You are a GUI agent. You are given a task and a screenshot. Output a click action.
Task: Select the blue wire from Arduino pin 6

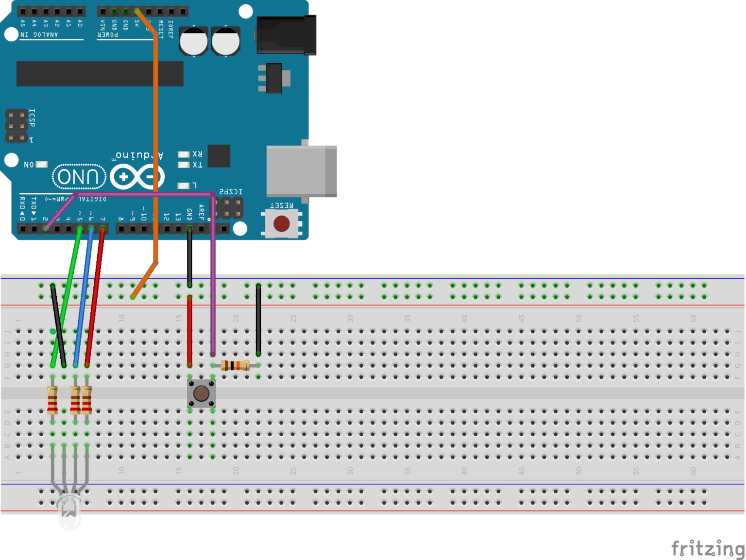83,296
